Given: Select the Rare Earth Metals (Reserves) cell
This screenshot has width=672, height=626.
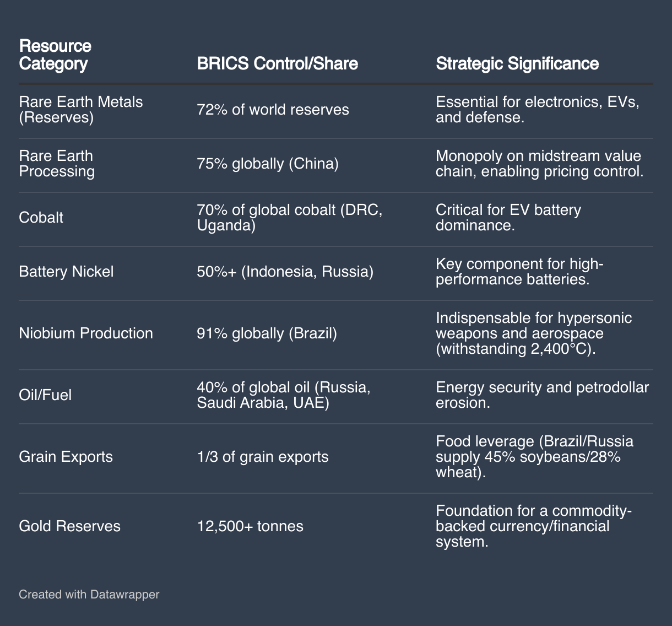Looking at the screenshot, I should [81, 110].
